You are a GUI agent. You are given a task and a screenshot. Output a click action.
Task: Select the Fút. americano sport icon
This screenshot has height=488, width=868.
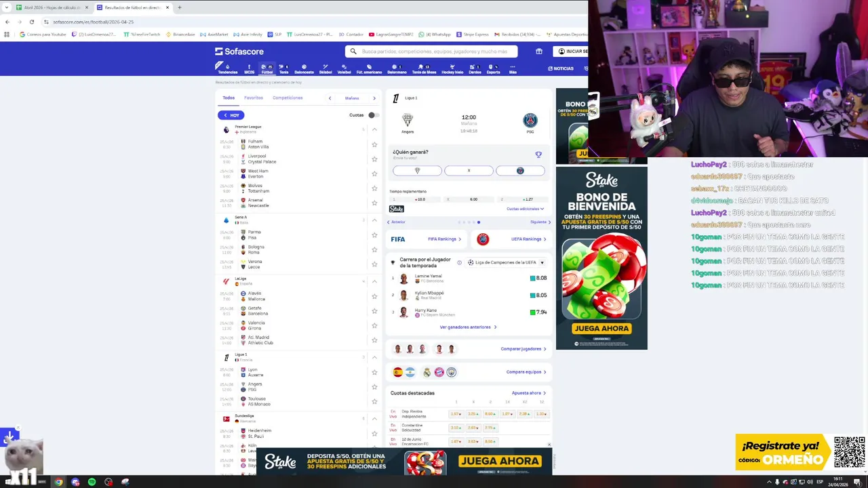coord(369,69)
